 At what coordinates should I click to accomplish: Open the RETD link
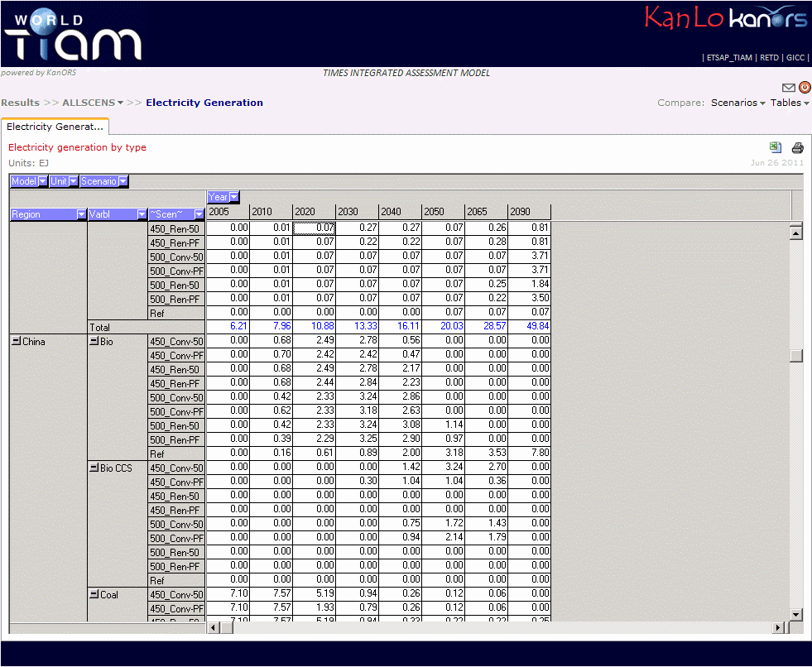pyautogui.click(x=769, y=57)
